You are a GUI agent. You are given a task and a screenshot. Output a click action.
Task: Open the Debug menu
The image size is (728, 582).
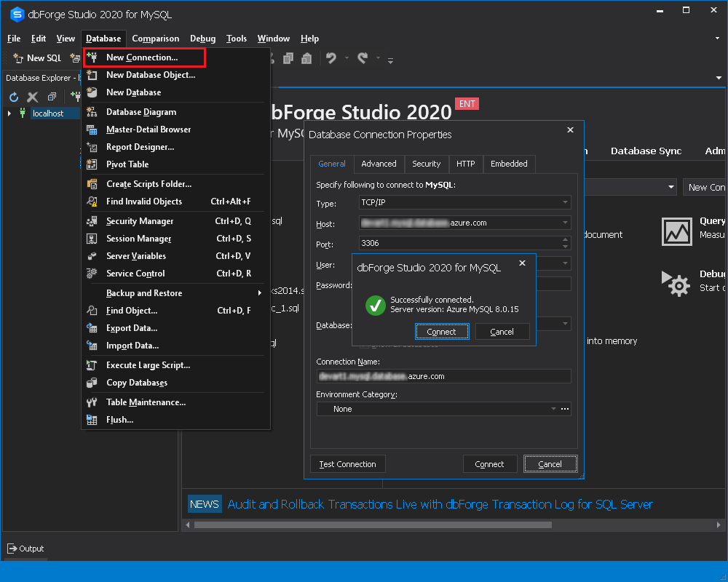click(203, 39)
